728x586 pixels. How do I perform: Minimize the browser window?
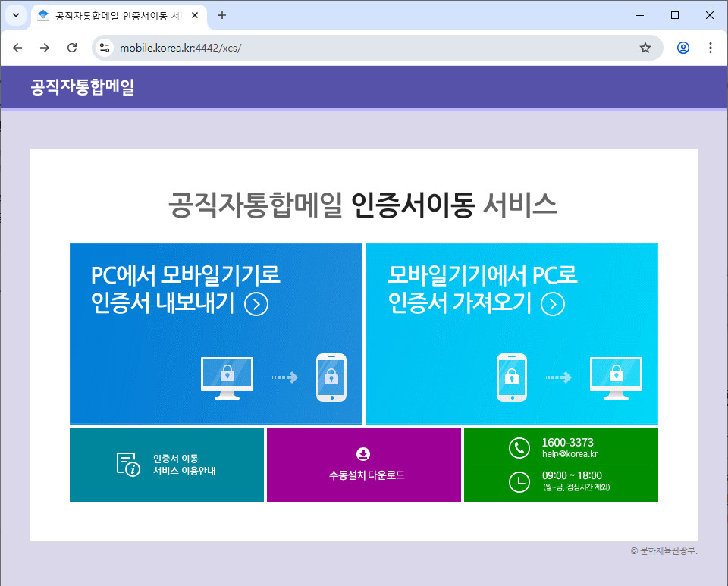click(x=640, y=15)
